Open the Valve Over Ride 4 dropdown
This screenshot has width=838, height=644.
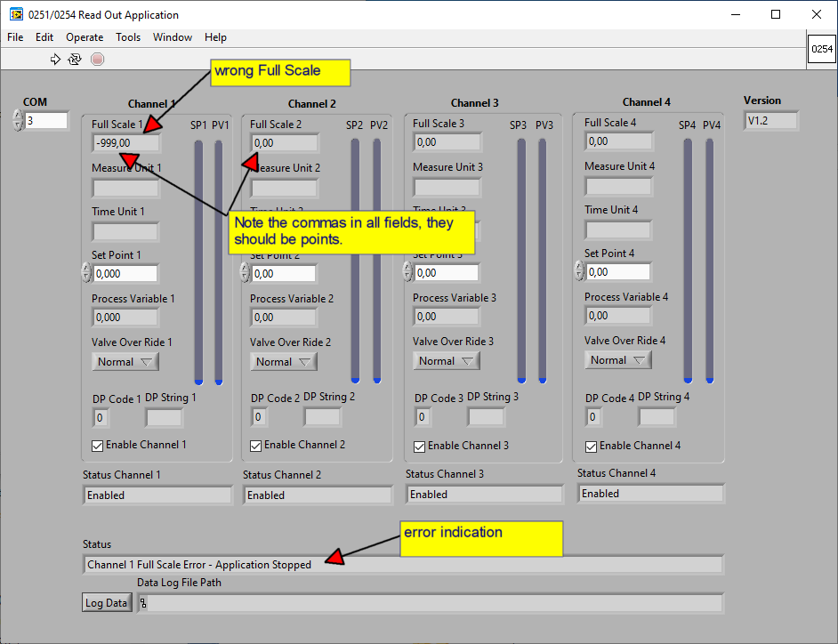[x=618, y=360]
